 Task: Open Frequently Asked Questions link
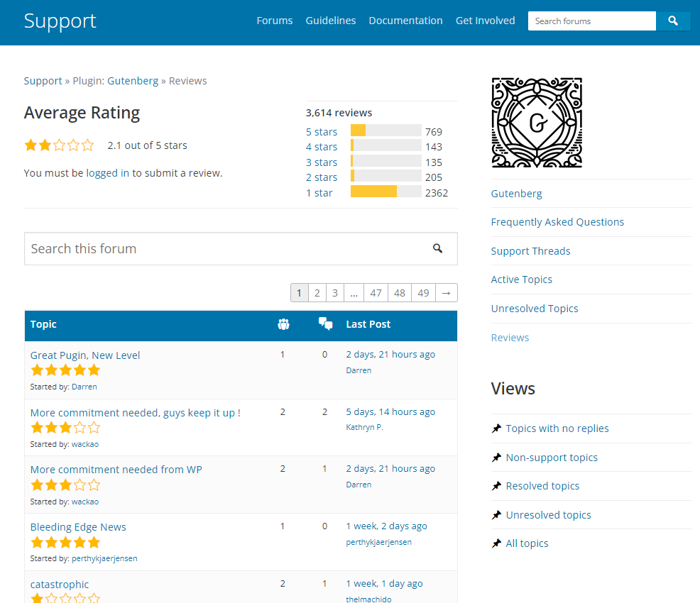557,222
